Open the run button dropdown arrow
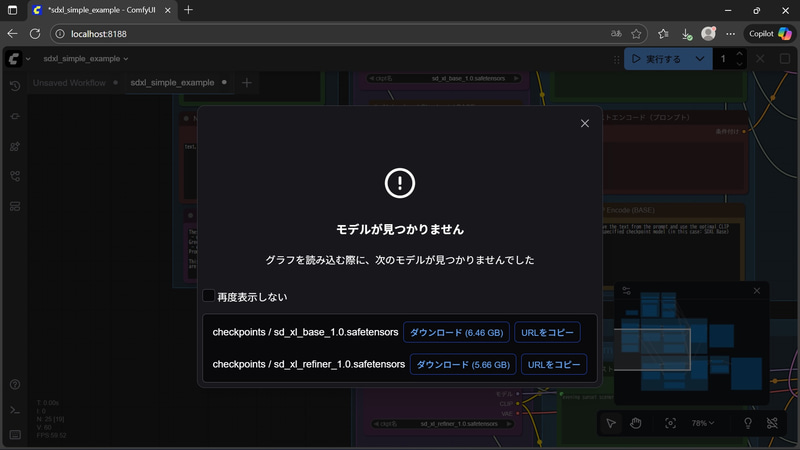Screen dimensions: 800x450 [700, 59]
